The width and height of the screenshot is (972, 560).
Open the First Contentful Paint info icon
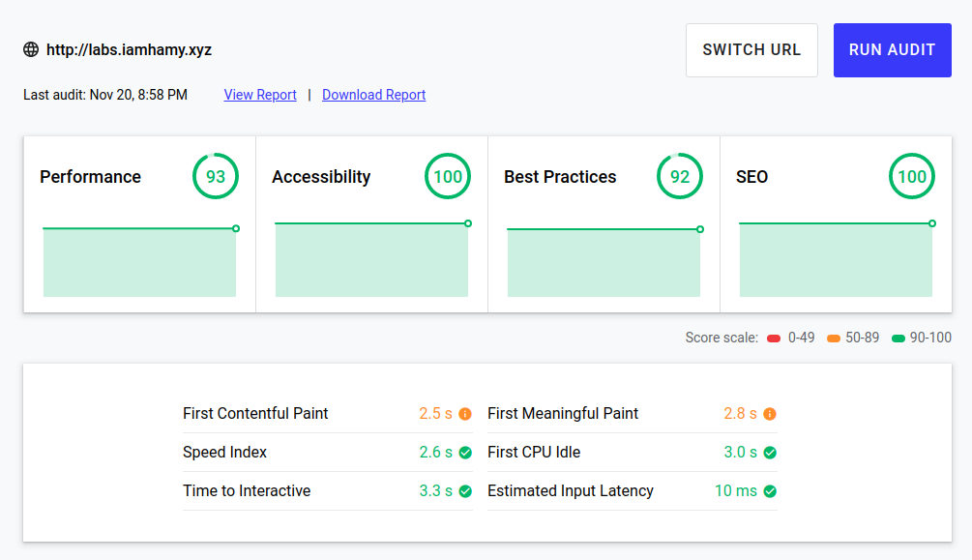click(465, 413)
